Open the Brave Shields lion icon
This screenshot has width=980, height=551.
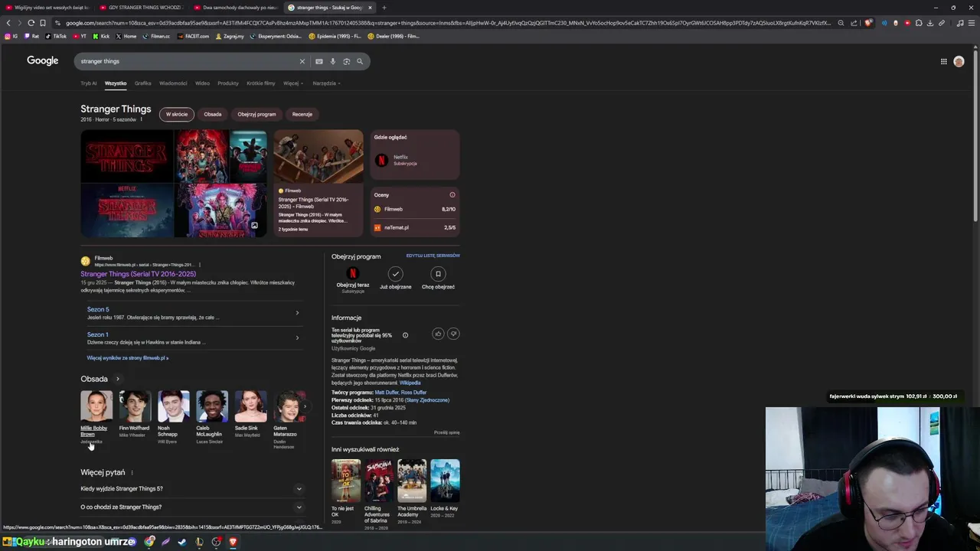(x=867, y=23)
